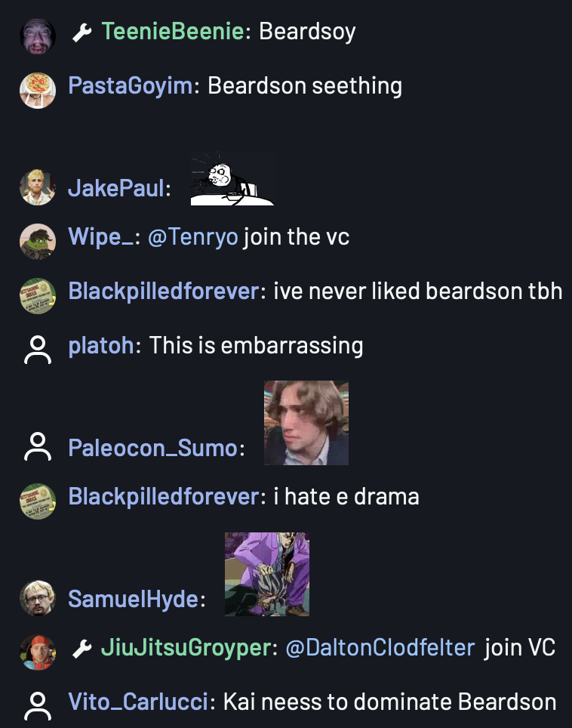
Task: Click the JakePaul username
Action: point(116,189)
